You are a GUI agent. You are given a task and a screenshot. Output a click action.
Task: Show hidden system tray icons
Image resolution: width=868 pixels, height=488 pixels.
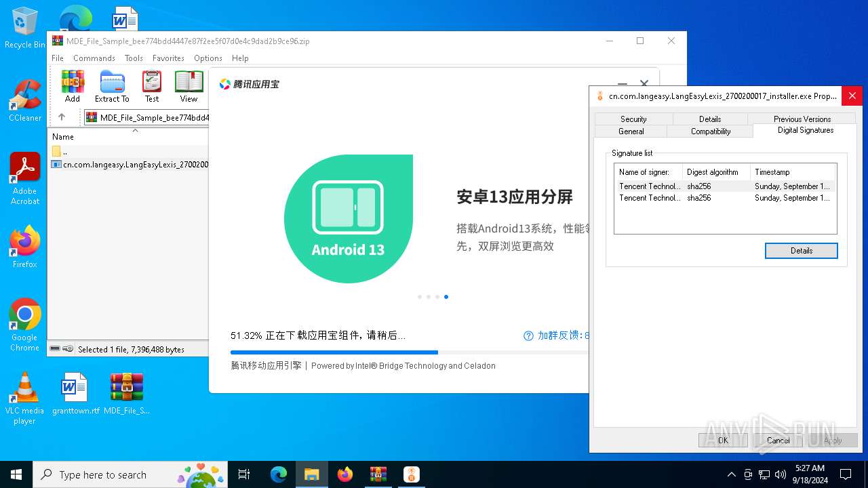pyautogui.click(x=731, y=474)
